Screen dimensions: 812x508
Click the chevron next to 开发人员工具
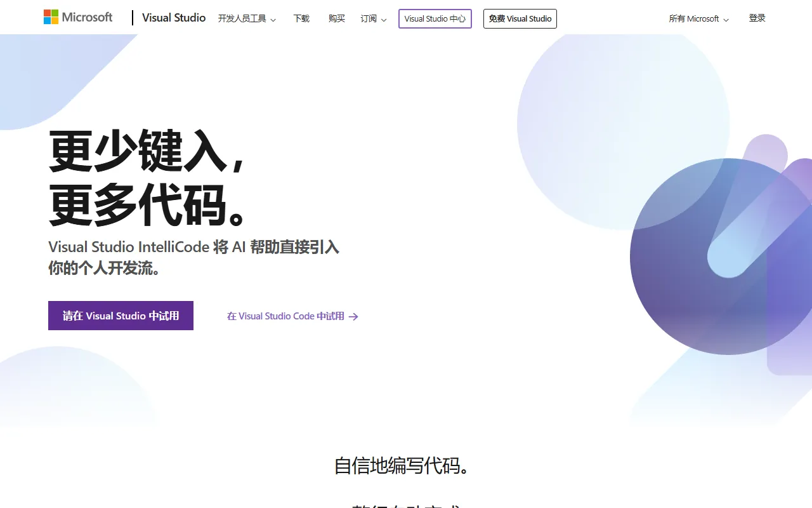point(273,20)
